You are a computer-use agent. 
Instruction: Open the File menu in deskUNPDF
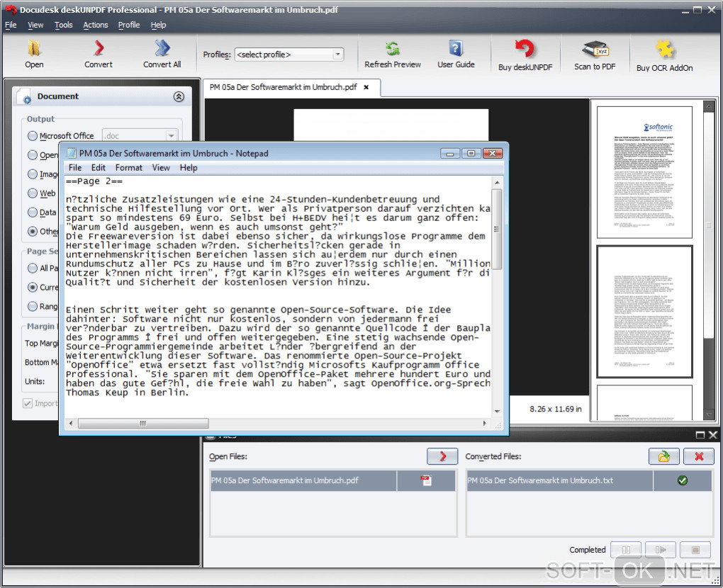point(11,25)
